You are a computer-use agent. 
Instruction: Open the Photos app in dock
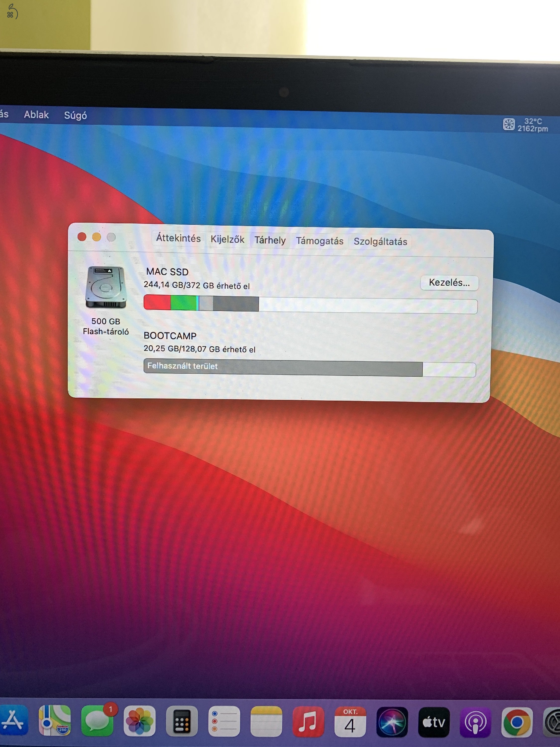coord(139,721)
